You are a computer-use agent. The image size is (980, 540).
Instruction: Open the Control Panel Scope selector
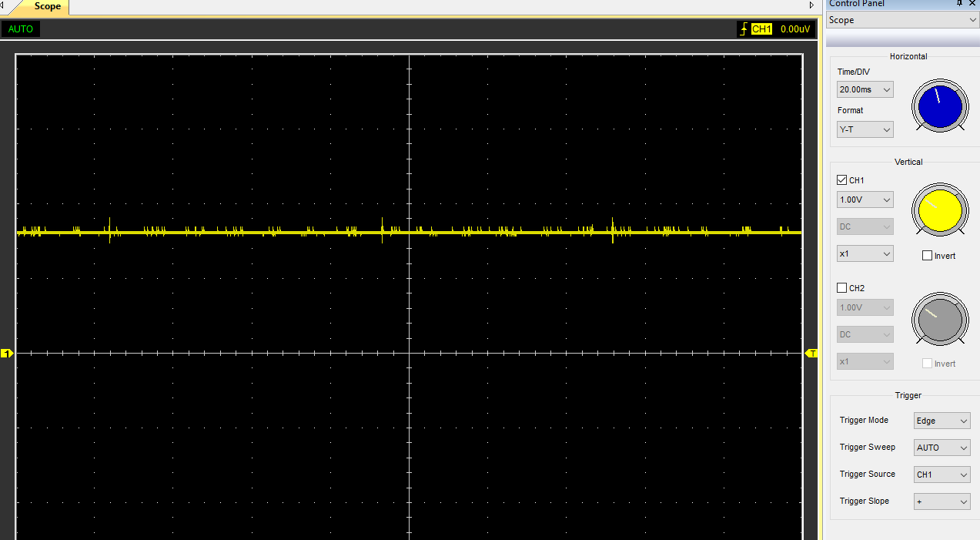pos(902,20)
